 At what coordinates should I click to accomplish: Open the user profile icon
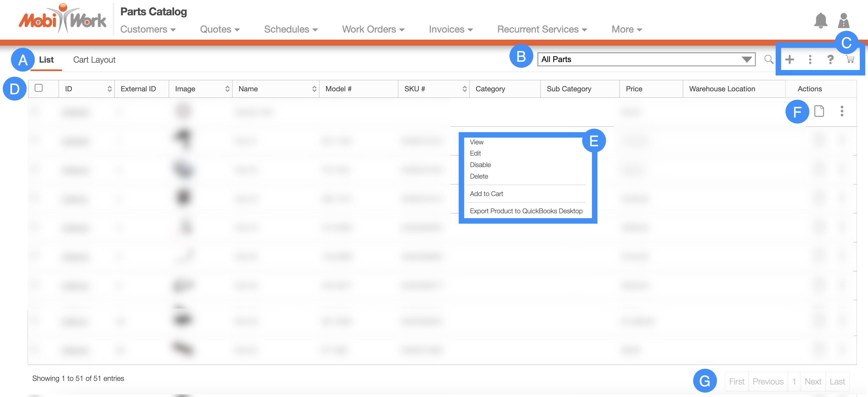tap(843, 21)
